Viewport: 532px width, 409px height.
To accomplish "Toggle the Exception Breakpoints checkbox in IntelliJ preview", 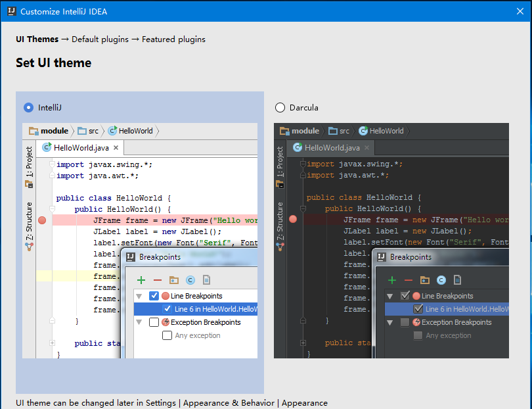I will pyautogui.click(x=154, y=322).
